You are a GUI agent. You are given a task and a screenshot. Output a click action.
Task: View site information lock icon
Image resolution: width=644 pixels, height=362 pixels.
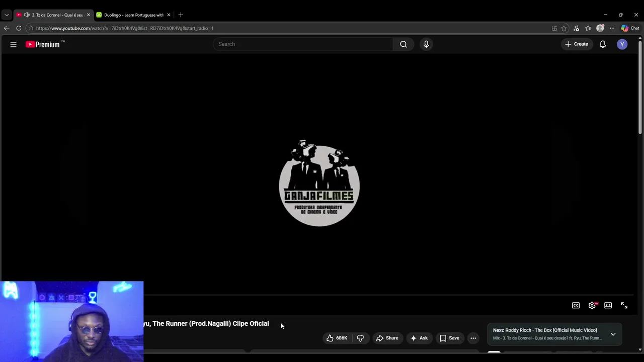coord(31,28)
